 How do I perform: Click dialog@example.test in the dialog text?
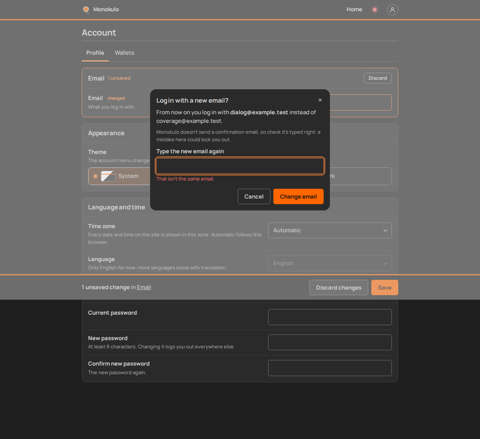(259, 112)
